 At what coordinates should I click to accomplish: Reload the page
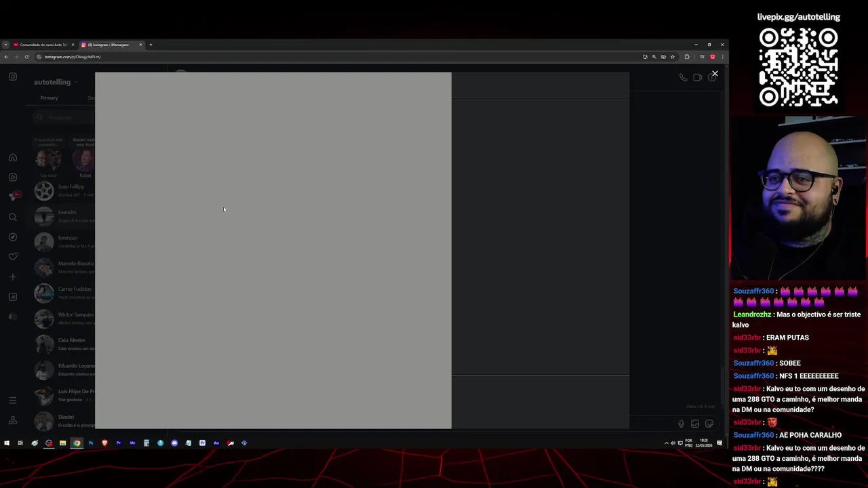tap(26, 57)
